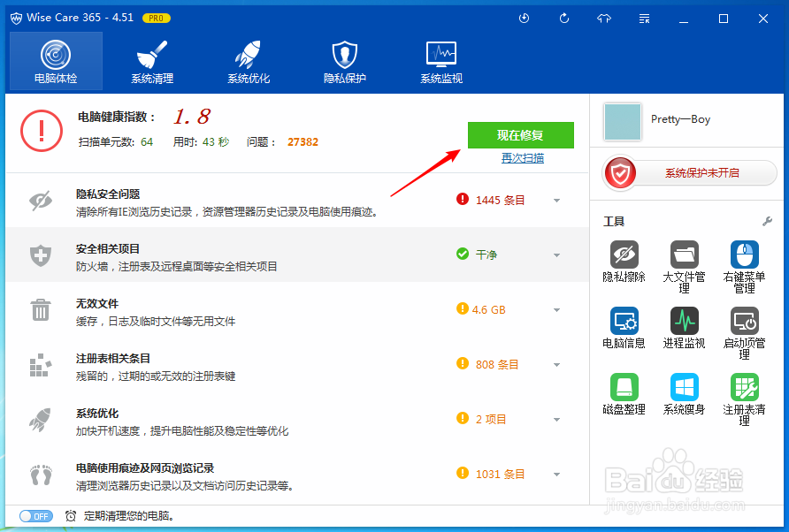Toggle the 定期清理 OFF switch
The height and width of the screenshot is (532, 789).
pos(35,516)
